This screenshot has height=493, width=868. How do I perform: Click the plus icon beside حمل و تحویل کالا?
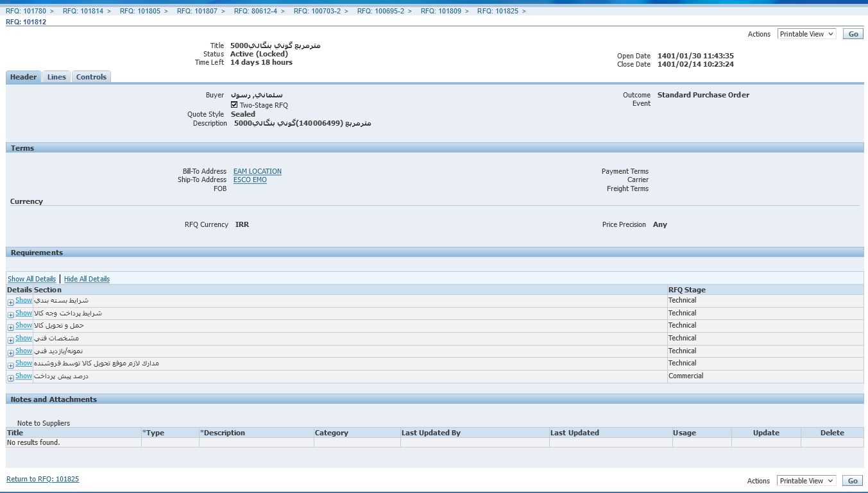pos(10,328)
